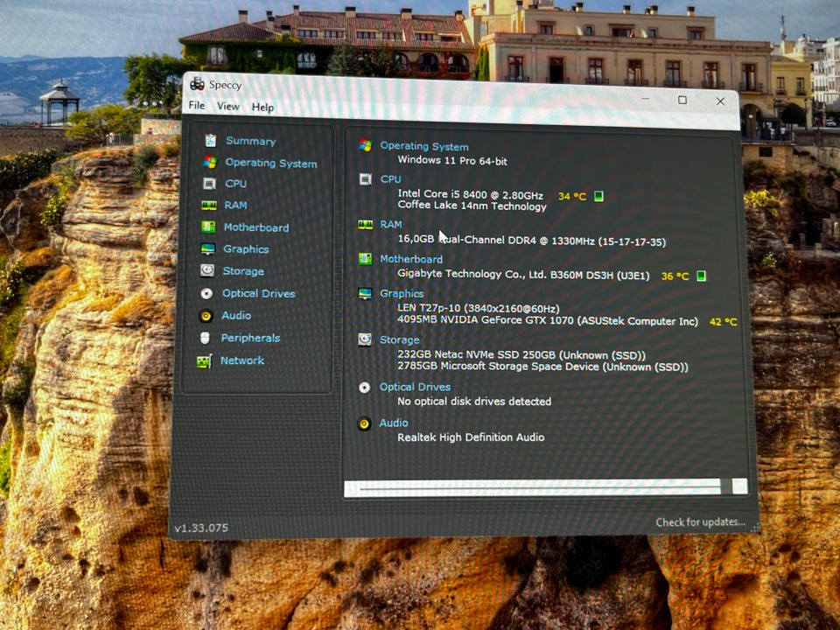Click the Speccy app icon in title bar

[197, 84]
